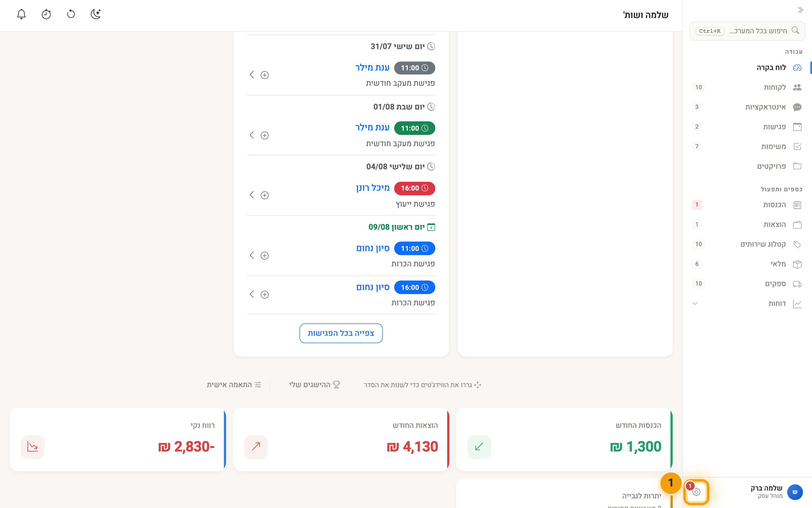This screenshot has height=508, width=812.
Task: Click הכנסות החודש income arrow icon
Action: (x=479, y=447)
